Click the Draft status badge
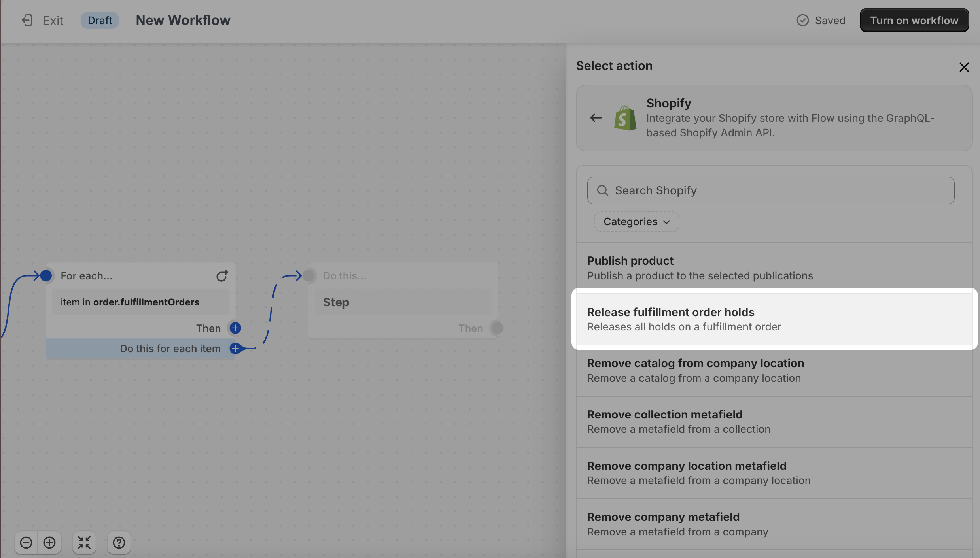 (100, 20)
